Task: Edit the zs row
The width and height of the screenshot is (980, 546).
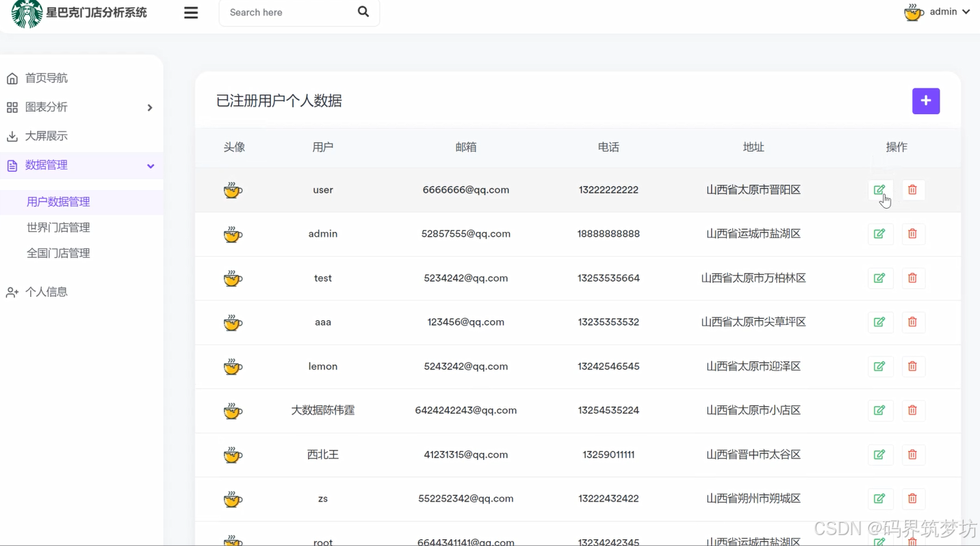Action: pos(879,499)
